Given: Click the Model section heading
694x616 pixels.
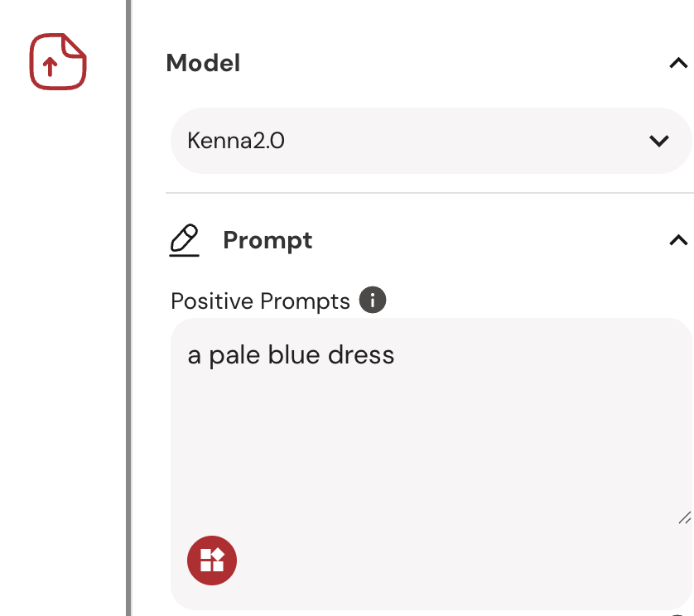Looking at the screenshot, I should 203,63.
